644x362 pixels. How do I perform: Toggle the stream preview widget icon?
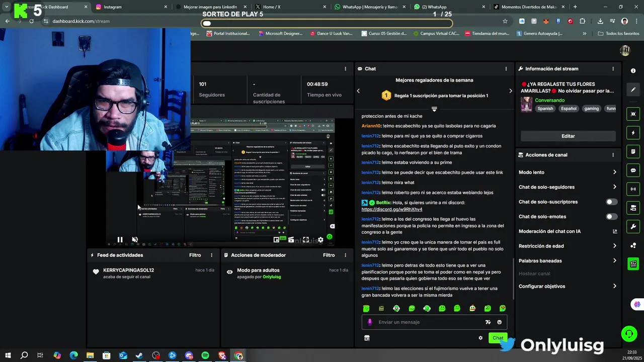point(633,114)
